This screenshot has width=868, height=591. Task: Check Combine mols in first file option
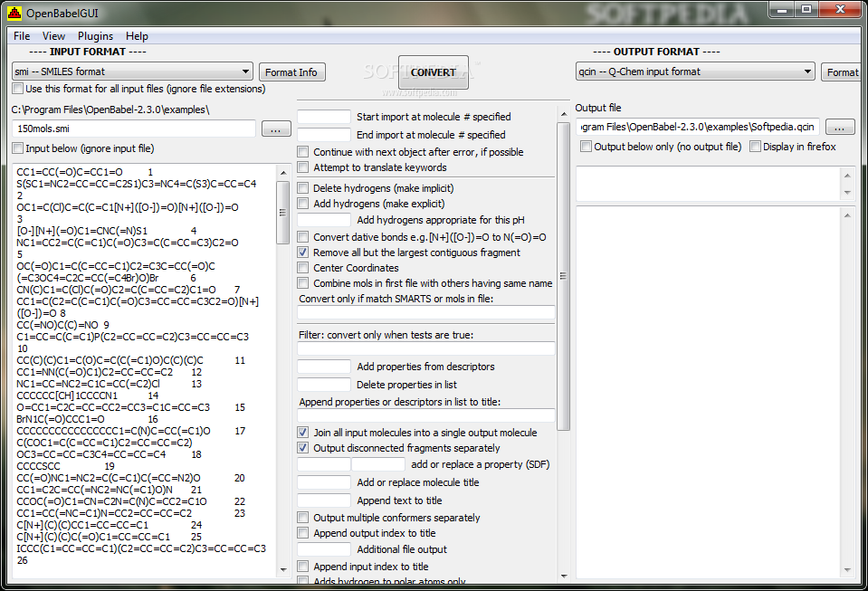coord(303,283)
